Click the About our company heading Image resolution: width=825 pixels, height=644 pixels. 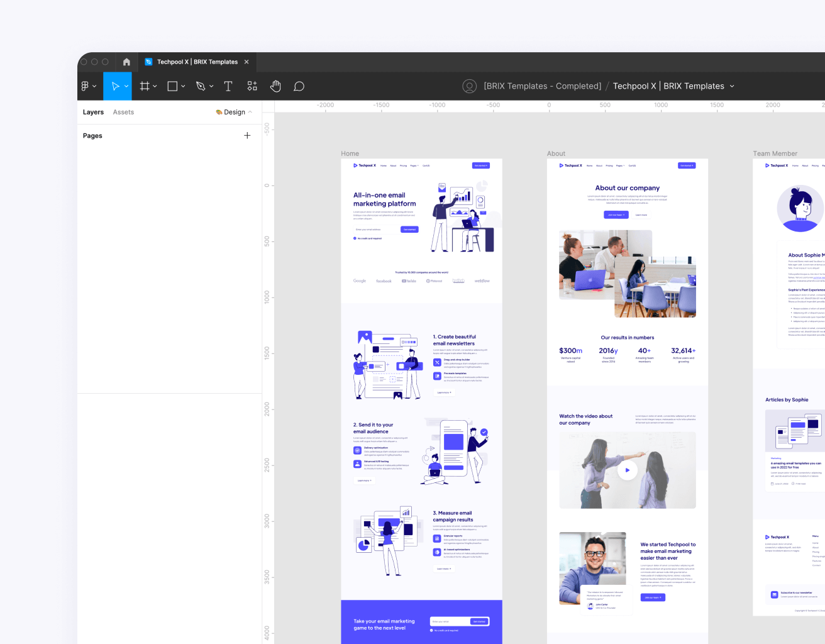(x=628, y=188)
